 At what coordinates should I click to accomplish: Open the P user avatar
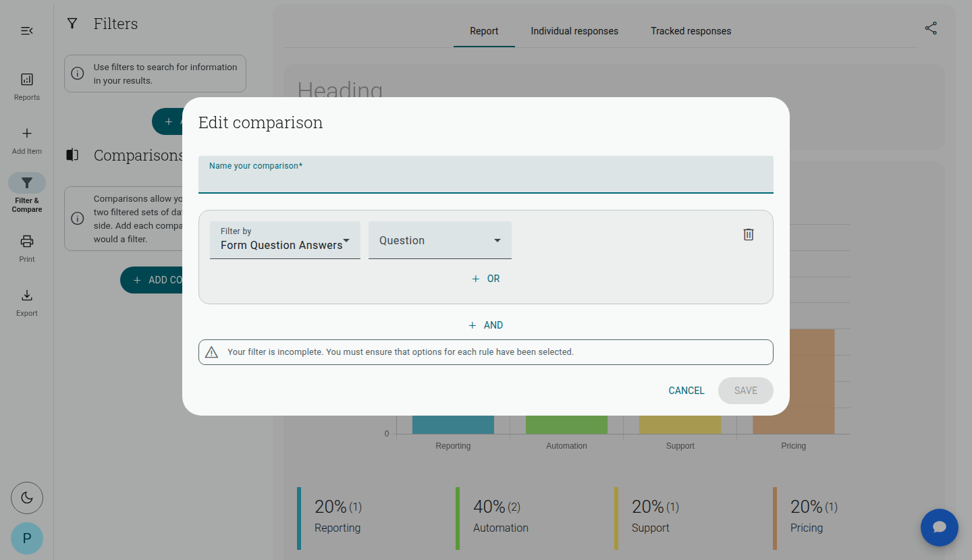(x=27, y=538)
